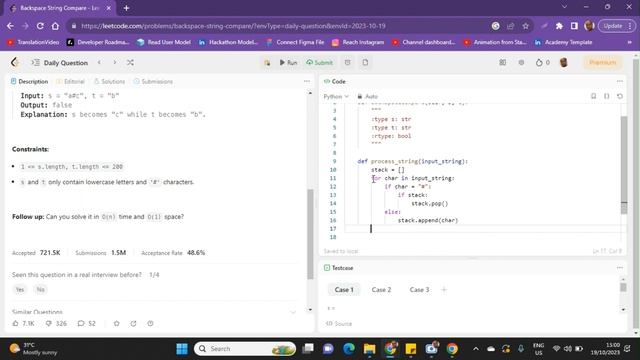Image resolution: width=640 pixels, height=360 pixels.
Task: Click the Chrome Update button
Action: [616, 26]
